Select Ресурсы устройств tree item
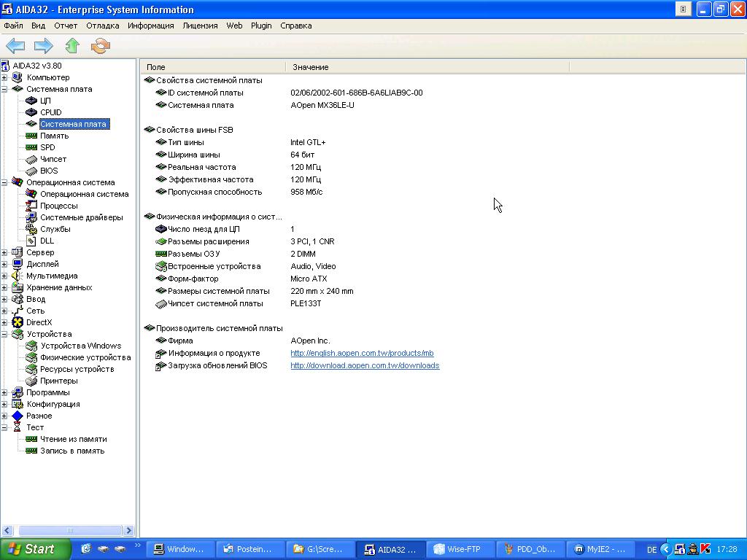The width and height of the screenshot is (747, 560). 77,369
